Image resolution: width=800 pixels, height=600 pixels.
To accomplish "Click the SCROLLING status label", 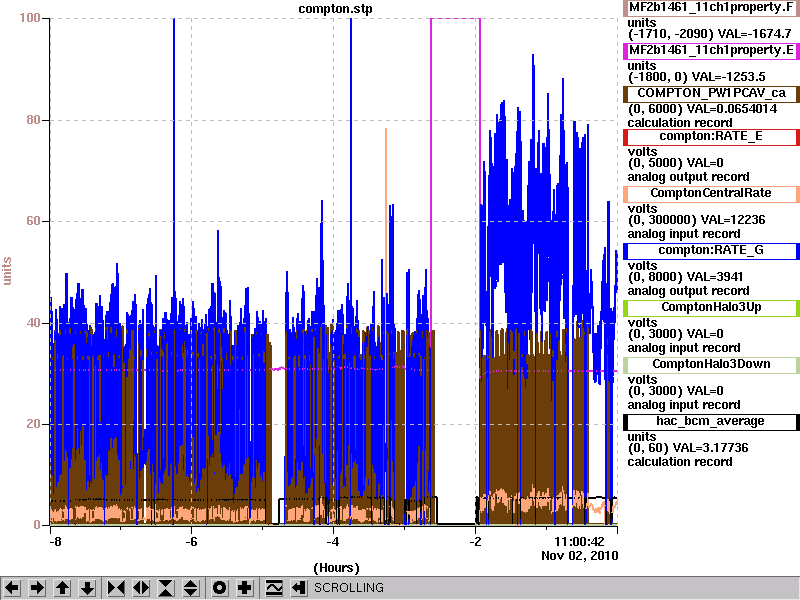I will (x=349, y=588).
